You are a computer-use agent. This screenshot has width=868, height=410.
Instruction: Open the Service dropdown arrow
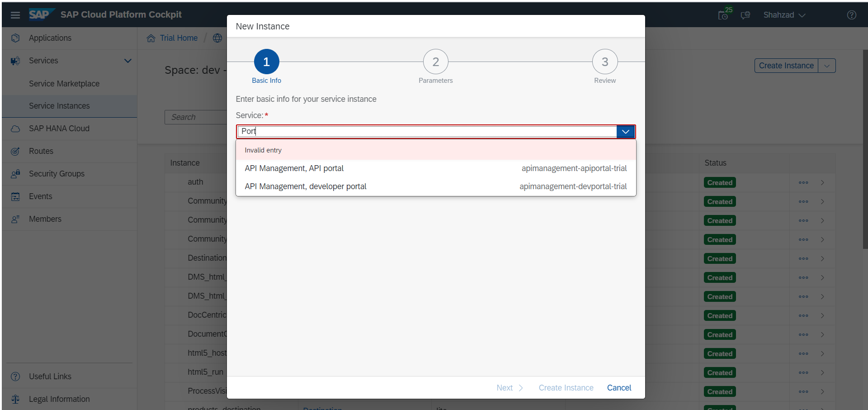(x=625, y=131)
